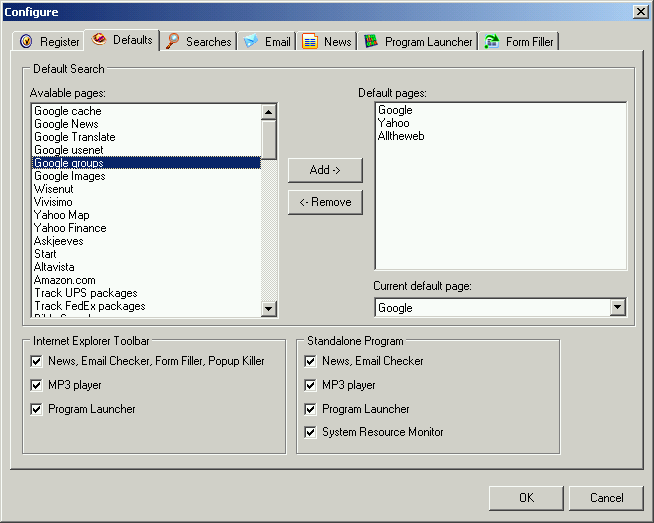Image resolution: width=654 pixels, height=523 pixels.
Task: Close the Configure dialog window
Action: pos(640,12)
